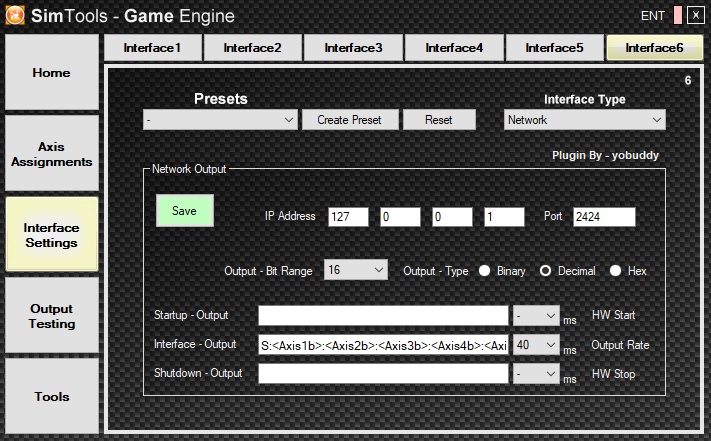Image resolution: width=711 pixels, height=441 pixels.
Task: Click the Startup Output text field
Action: coord(383,316)
